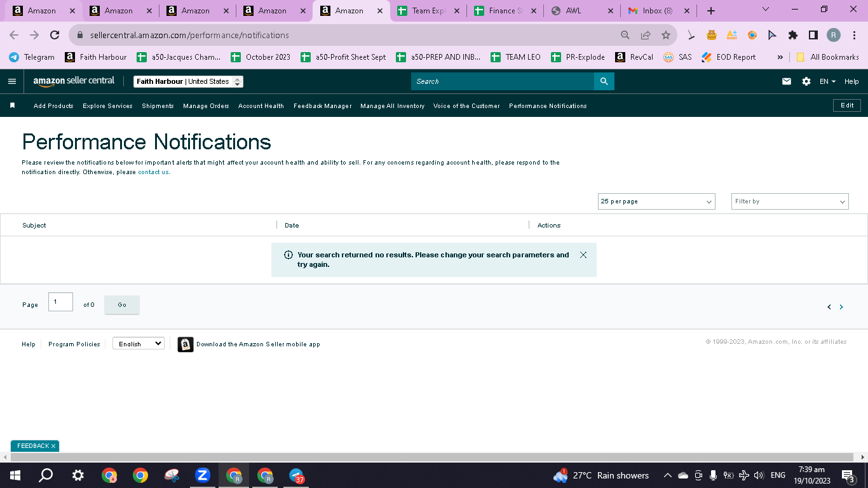Open the A+ Scout extension
Image resolution: width=868 pixels, height=488 pixels.
732,35
